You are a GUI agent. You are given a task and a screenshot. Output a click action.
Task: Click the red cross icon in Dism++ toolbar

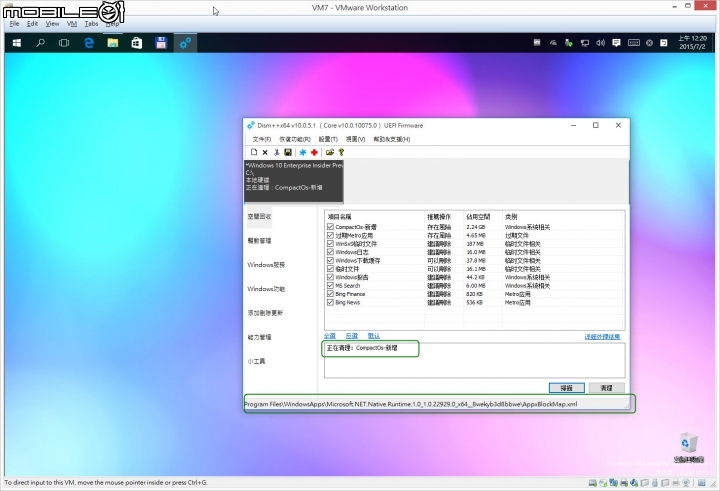[x=314, y=152]
